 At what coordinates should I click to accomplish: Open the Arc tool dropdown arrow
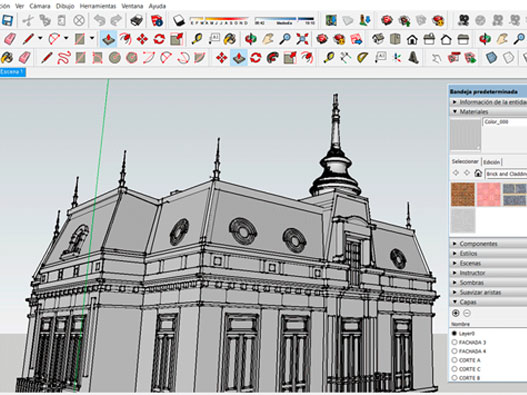point(66,38)
